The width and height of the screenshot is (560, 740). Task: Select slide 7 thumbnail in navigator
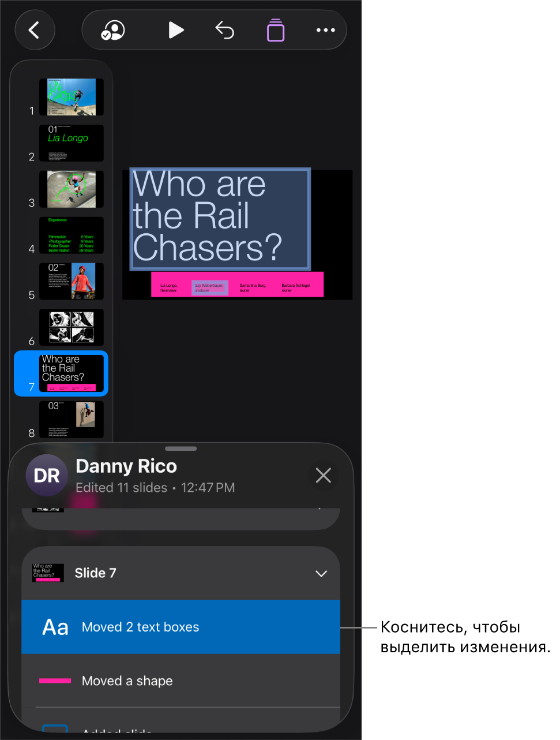(x=72, y=373)
